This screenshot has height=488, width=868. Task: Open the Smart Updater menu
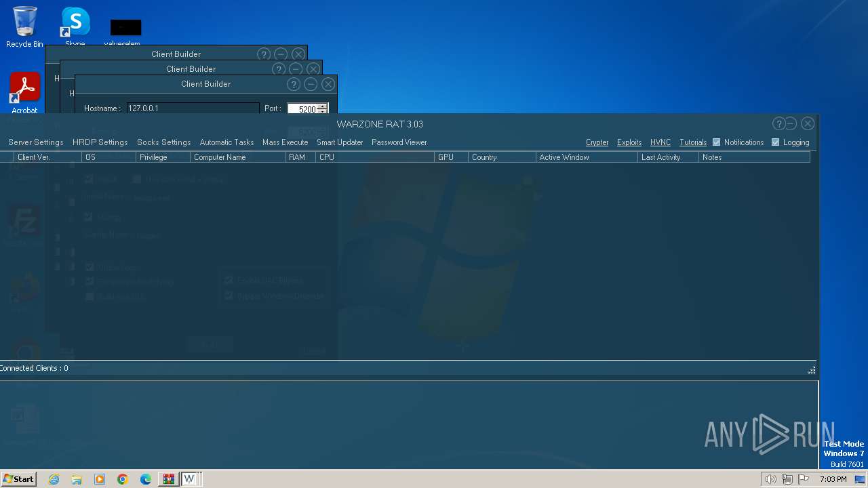tap(340, 142)
